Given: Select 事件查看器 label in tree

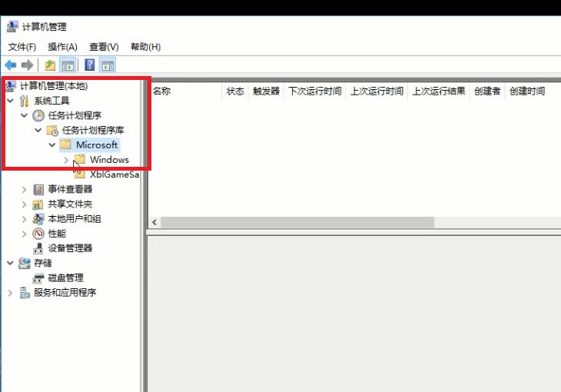Looking at the screenshot, I should (70, 189).
